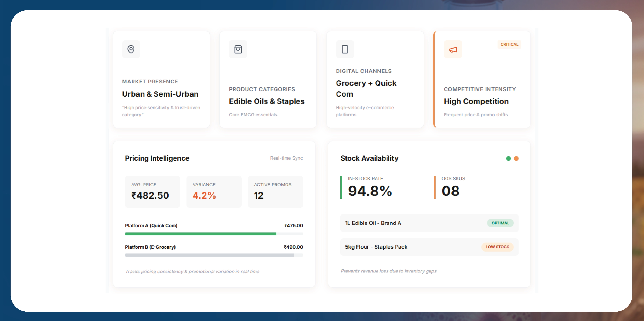
Task: Click the OOS SKUs 08 figure
Action: [450, 191]
